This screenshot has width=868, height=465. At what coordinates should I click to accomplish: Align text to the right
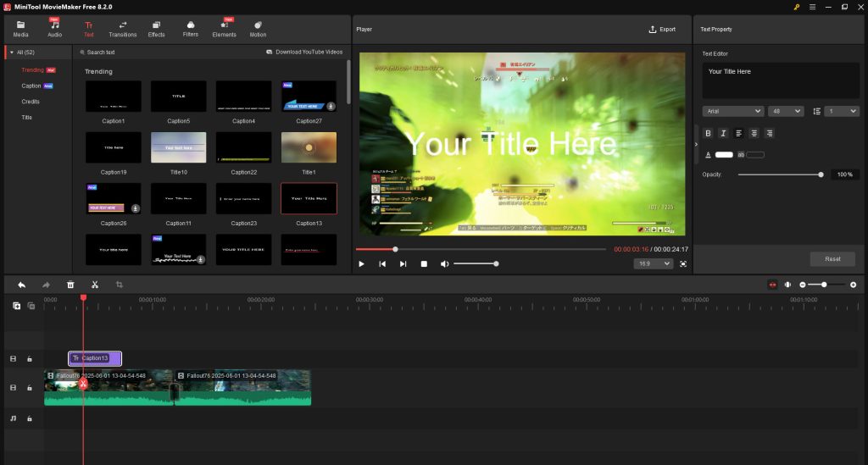tap(770, 133)
